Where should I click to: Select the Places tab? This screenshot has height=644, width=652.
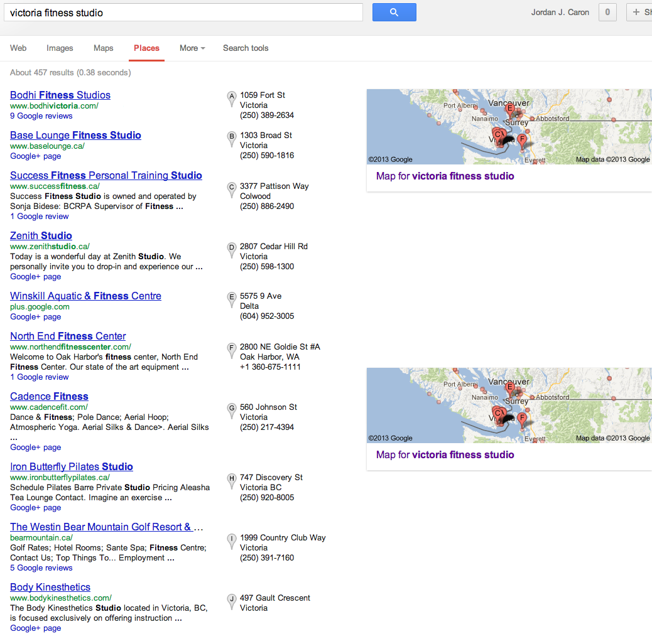pyautogui.click(x=147, y=48)
